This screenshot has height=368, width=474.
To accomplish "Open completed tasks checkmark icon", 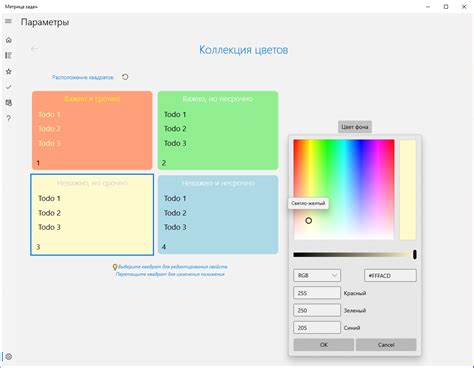I will coord(9,87).
